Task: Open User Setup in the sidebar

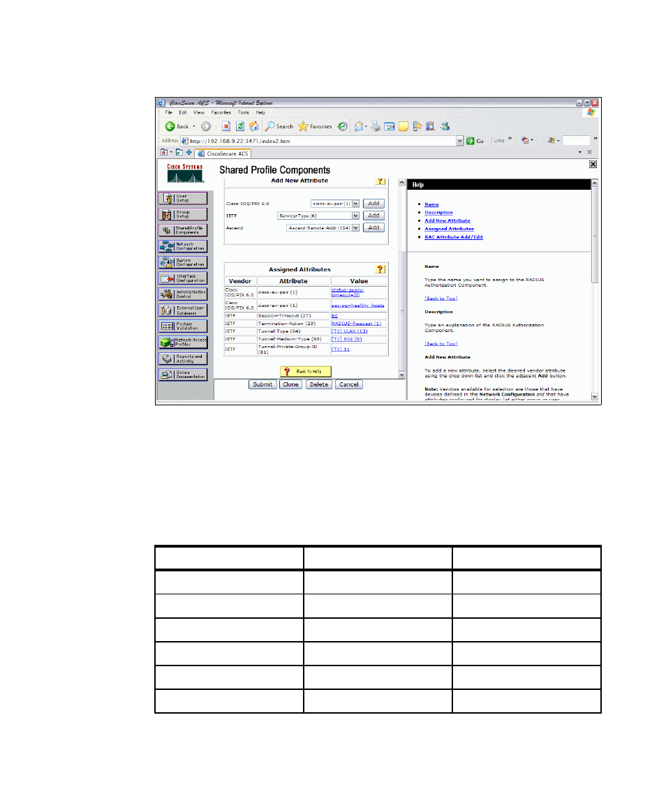Action: (x=183, y=198)
